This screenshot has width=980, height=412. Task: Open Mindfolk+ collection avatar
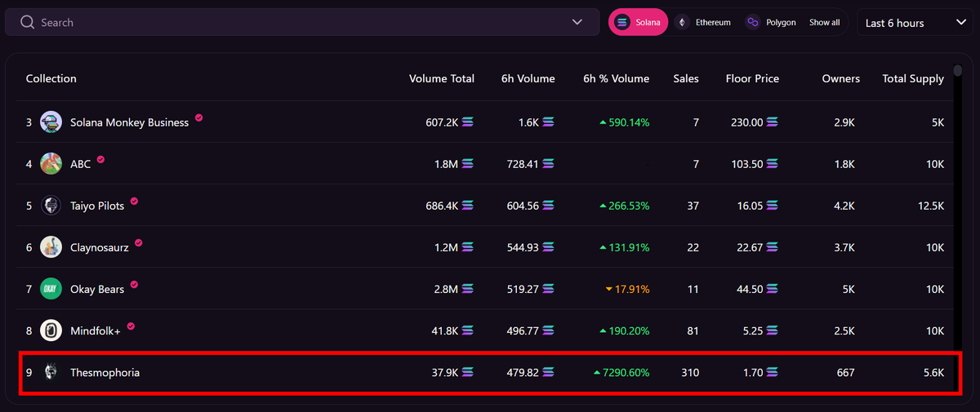[x=51, y=330]
